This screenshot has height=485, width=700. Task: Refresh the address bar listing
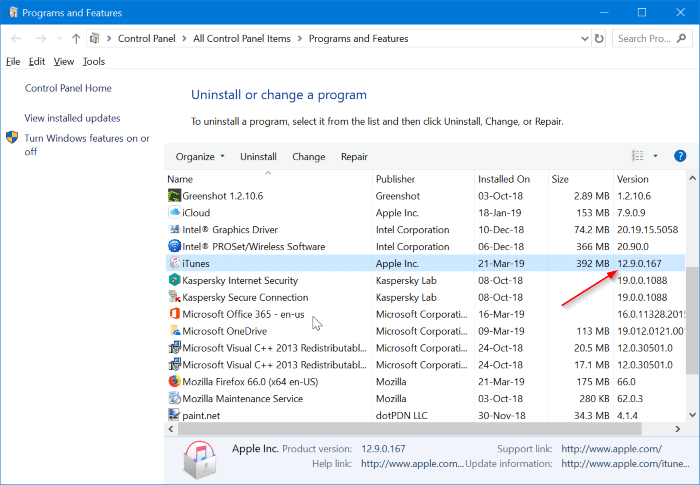point(599,39)
